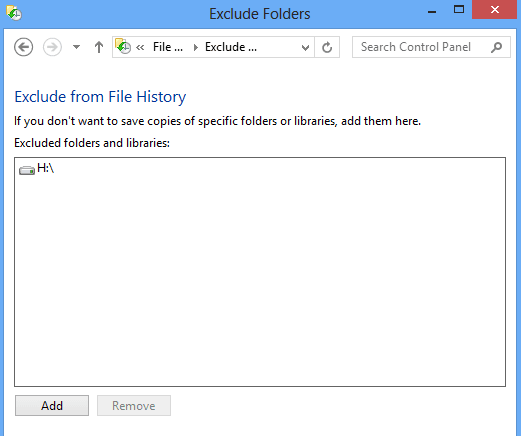Minimize the Exclude Folders window

tap(432, 11)
